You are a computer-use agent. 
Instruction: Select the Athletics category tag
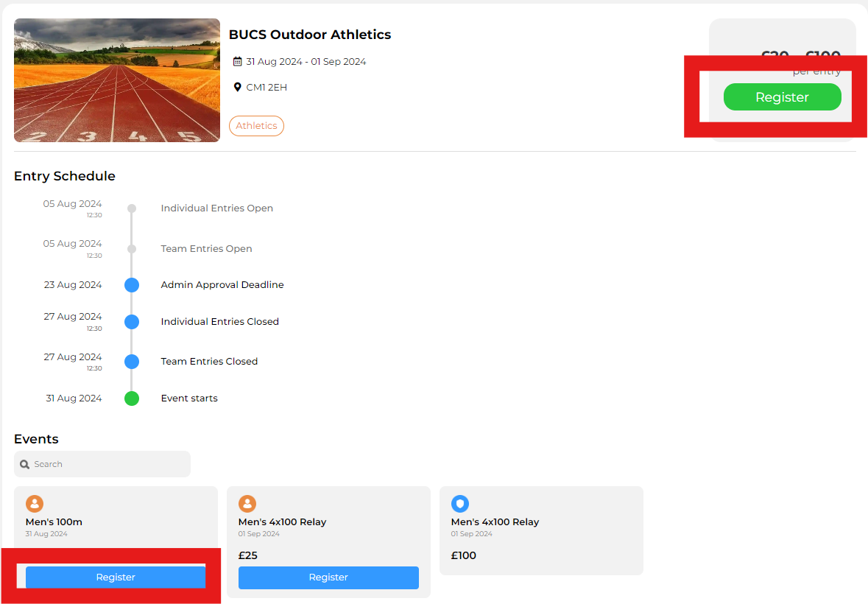[256, 126]
